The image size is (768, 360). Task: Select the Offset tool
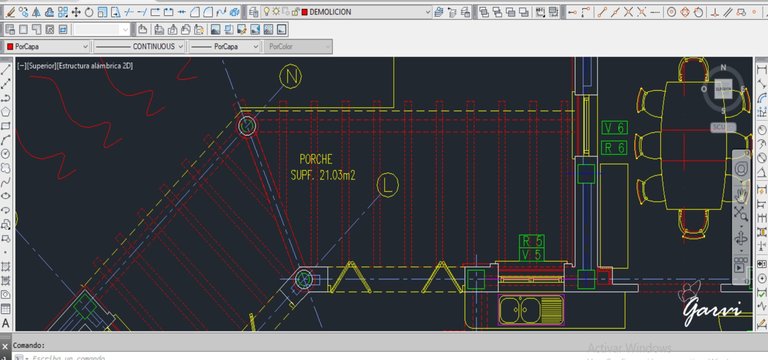[x=49, y=12]
